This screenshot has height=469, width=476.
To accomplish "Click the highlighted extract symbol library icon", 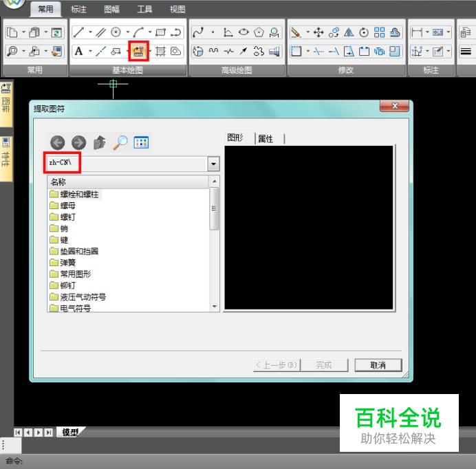I will point(138,52).
